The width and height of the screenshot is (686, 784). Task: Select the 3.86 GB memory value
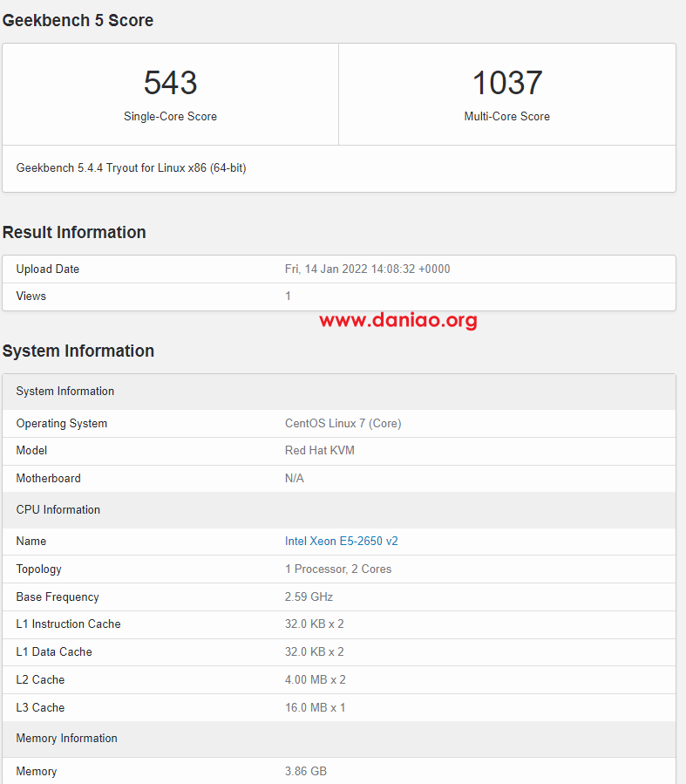[x=306, y=772]
